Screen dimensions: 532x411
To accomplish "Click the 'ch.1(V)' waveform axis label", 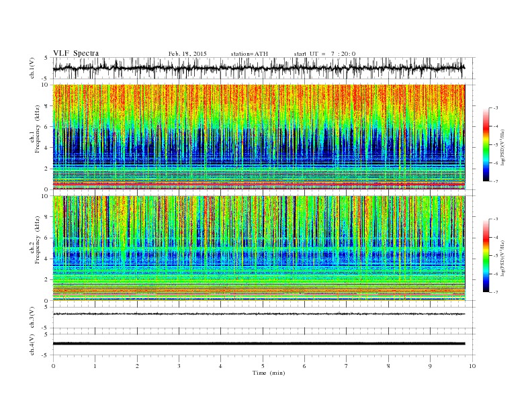I will (x=32, y=68).
